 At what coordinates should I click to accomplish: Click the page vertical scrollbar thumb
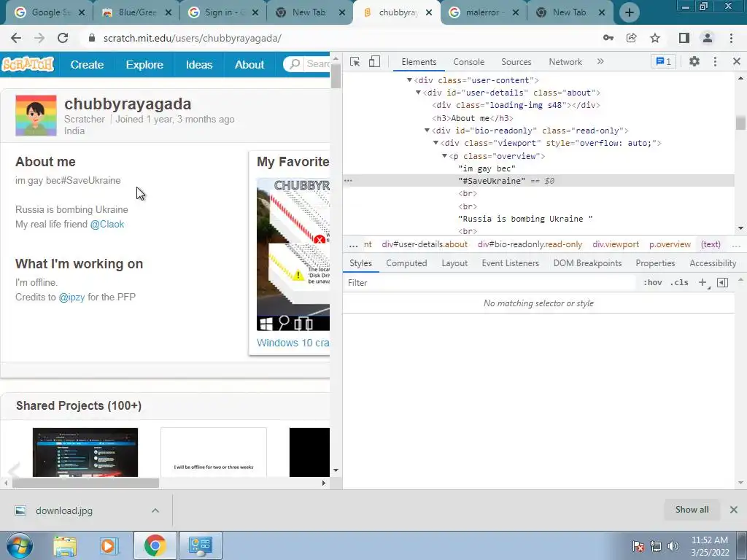click(336, 76)
